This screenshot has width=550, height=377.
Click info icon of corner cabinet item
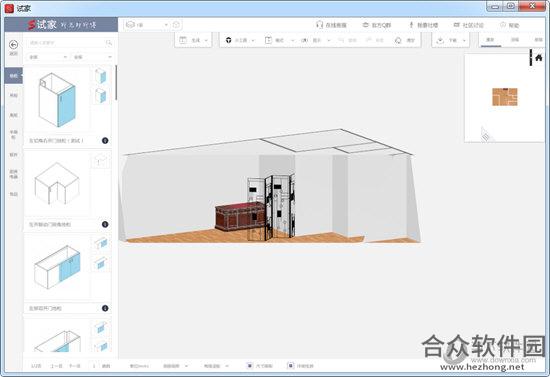(105, 224)
